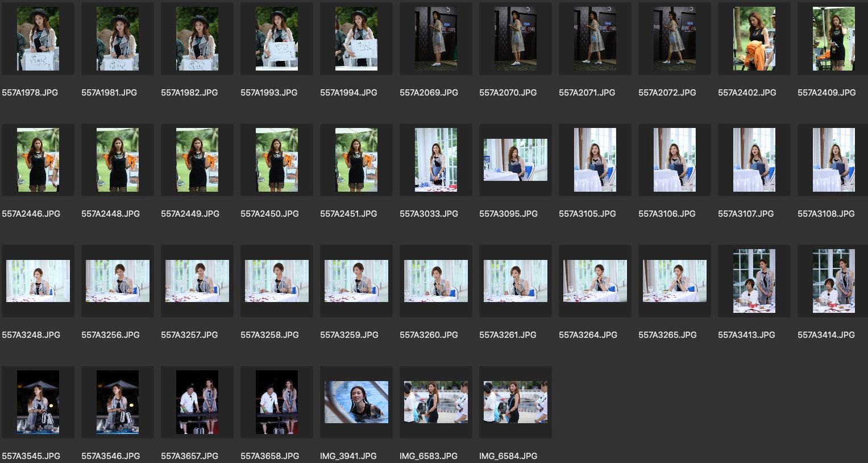Select night photo 557A3545.JPG

pyautogui.click(x=38, y=402)
